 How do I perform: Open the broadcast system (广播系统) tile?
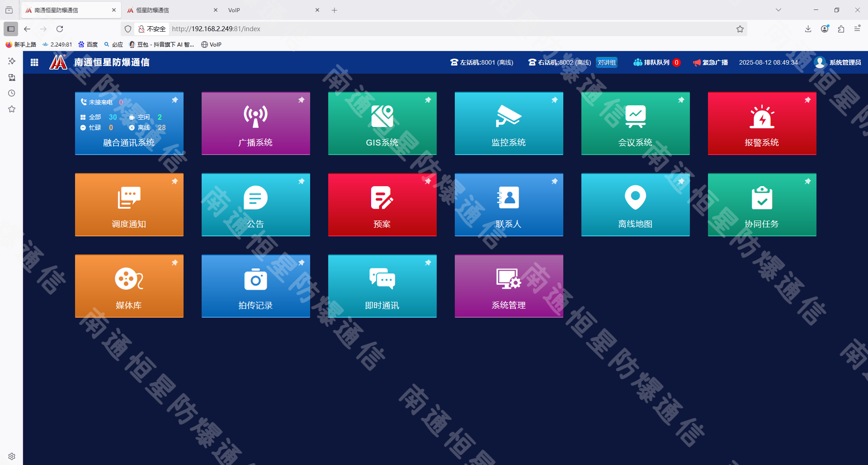pos(255,123)
